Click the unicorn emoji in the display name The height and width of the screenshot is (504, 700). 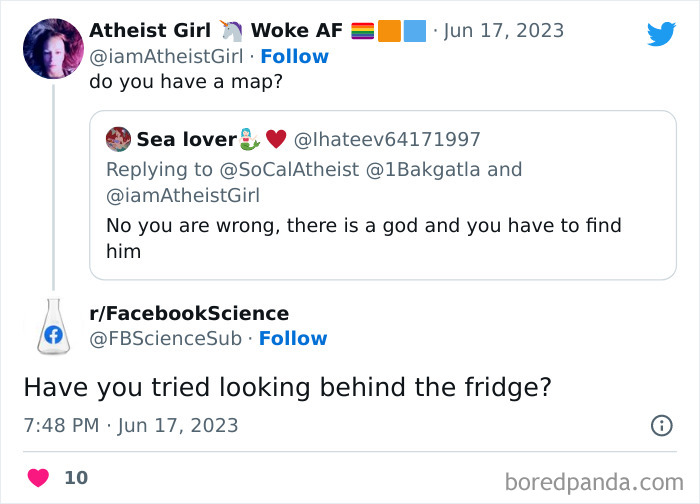click(x=235, y=30)
